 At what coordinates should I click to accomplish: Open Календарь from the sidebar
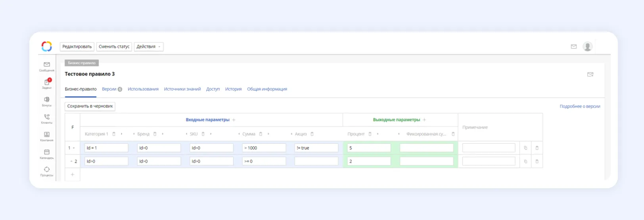pyautogui.click(x=47, y=153)
